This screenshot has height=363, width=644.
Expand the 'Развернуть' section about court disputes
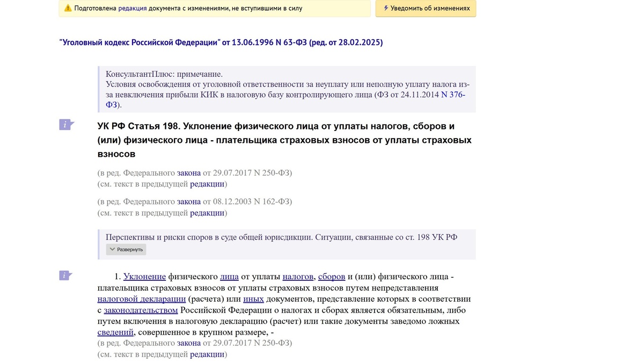point(127,249)
